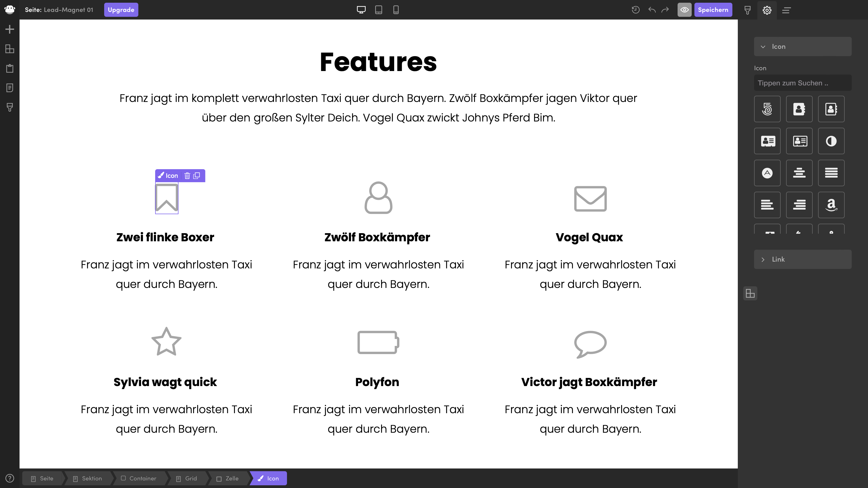Screen dimensions: 868x488
Task: Select Seite in the breadcrumb
Action: pyautogui.click(x=43, y=478)
